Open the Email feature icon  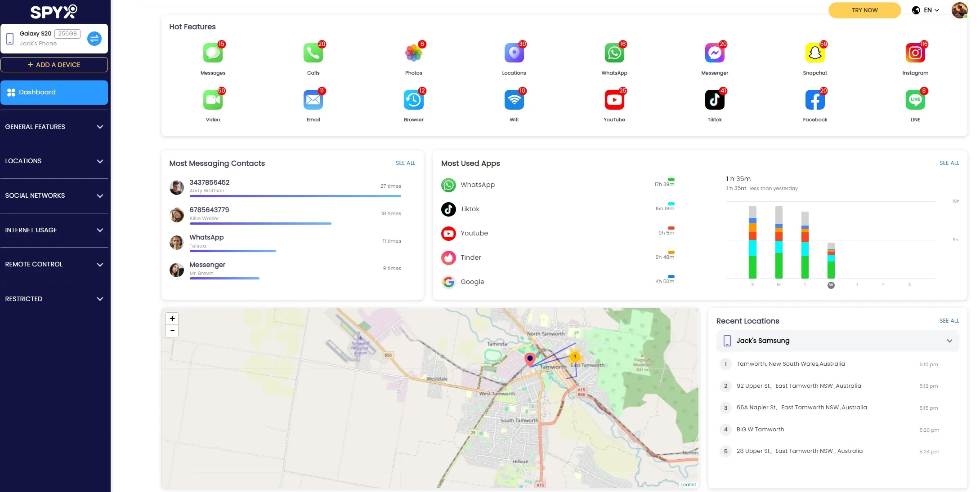point(313,100)
